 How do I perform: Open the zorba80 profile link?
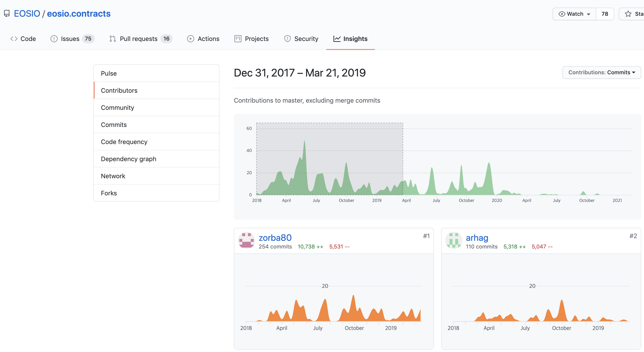[275, 238]
